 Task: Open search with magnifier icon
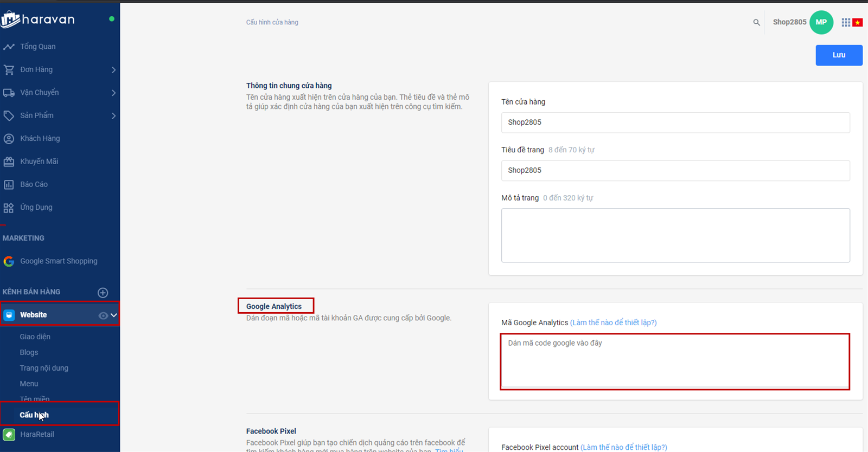[x=756, y=22]
